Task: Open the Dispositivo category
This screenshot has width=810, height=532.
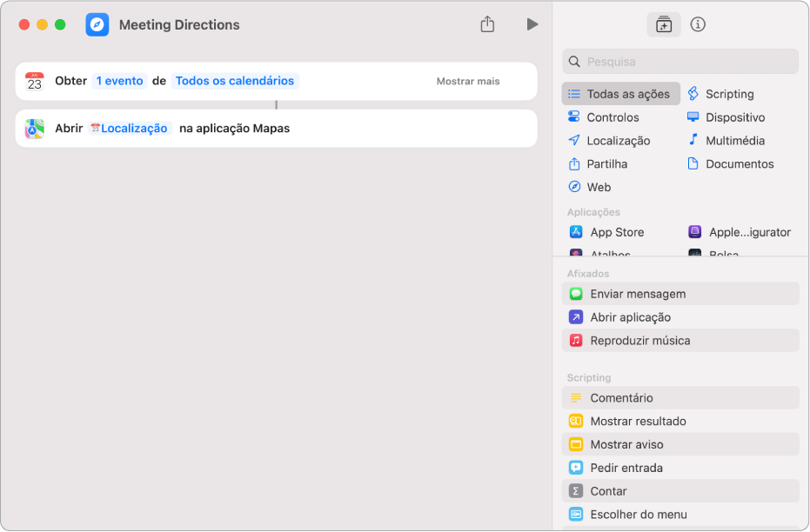Action: click(x=726, y=117)
